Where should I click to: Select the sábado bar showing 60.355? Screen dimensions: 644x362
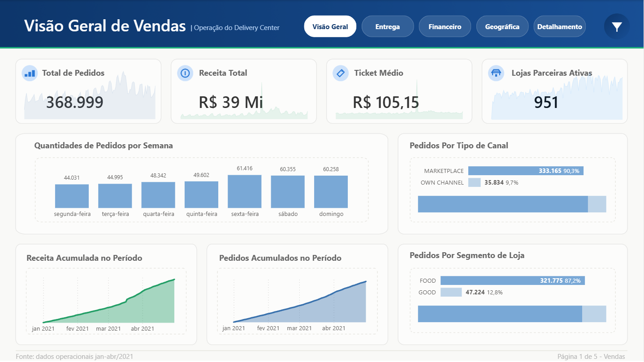[x=288, y=192]
